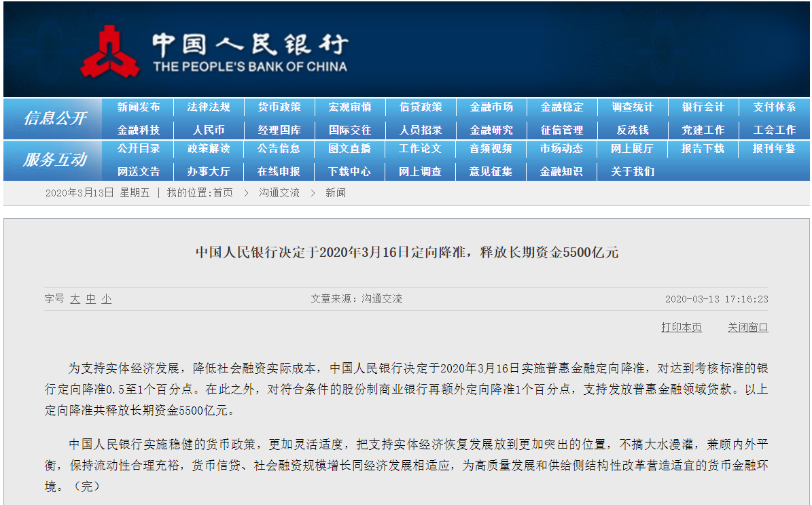Click 打印本页 to print page
This screenshot has height=505, width=812.
tap(682, 328)
